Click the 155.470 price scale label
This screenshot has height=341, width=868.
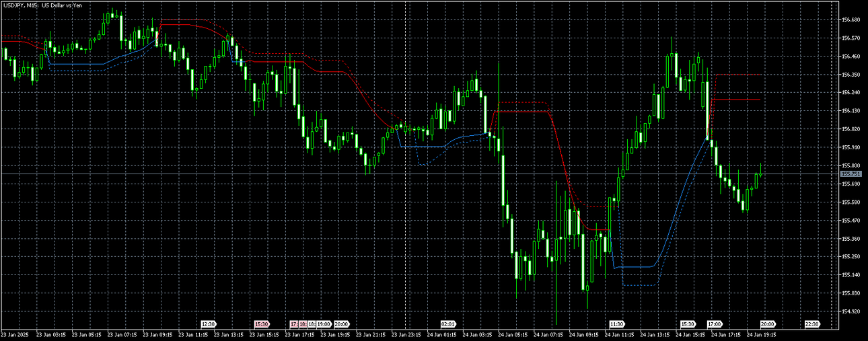coord(852,220)
